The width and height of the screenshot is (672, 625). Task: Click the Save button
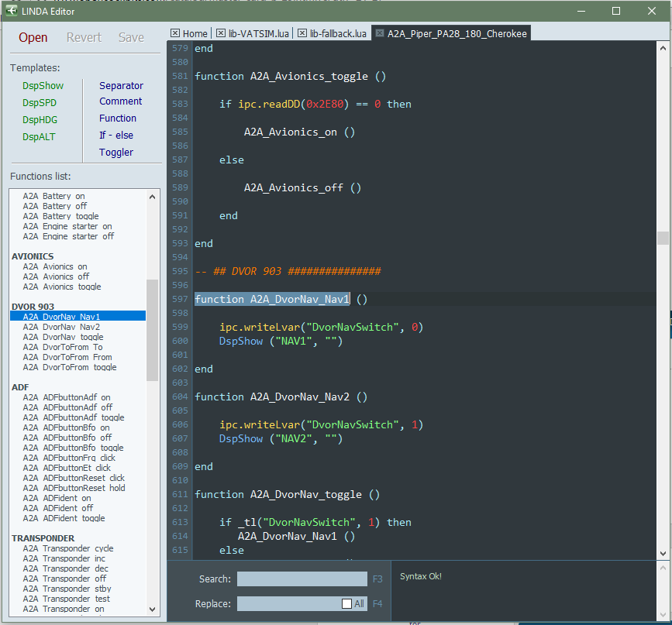pos(131,38)
